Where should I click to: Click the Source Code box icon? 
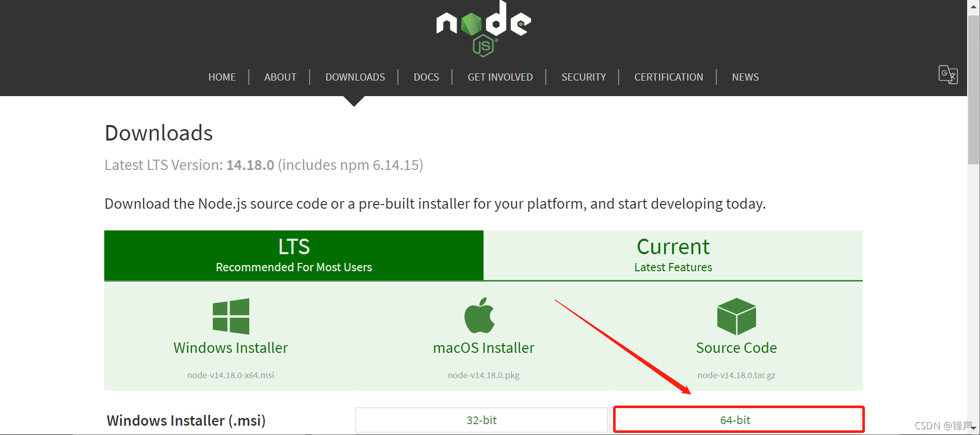click(x=736, y=316)
